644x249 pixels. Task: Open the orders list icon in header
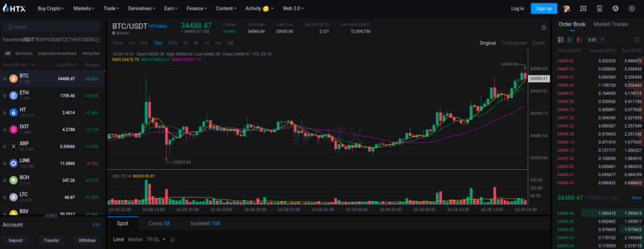pyautogui.click(x=583, y=8)
